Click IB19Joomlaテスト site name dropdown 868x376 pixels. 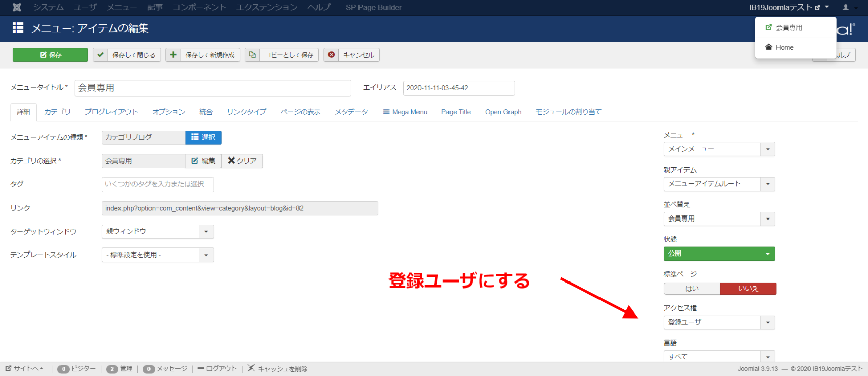(x=789, y=7)
